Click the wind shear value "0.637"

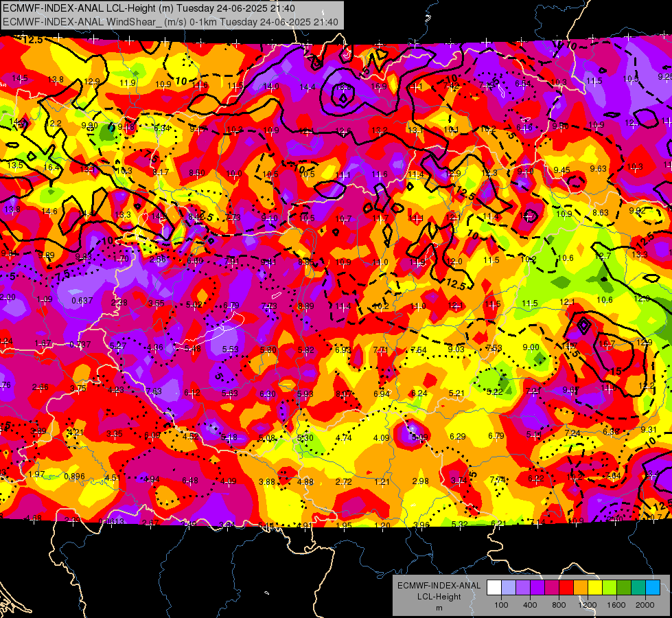coord(82,300)
